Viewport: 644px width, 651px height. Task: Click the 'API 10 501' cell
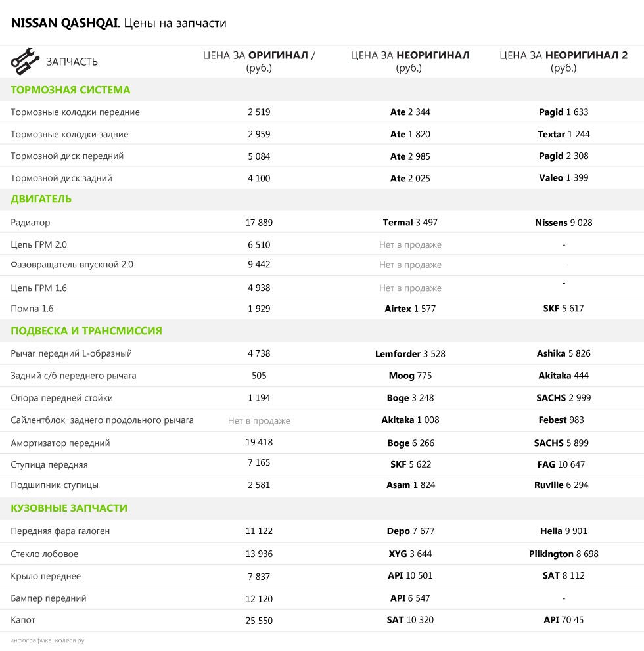point(410,576)
